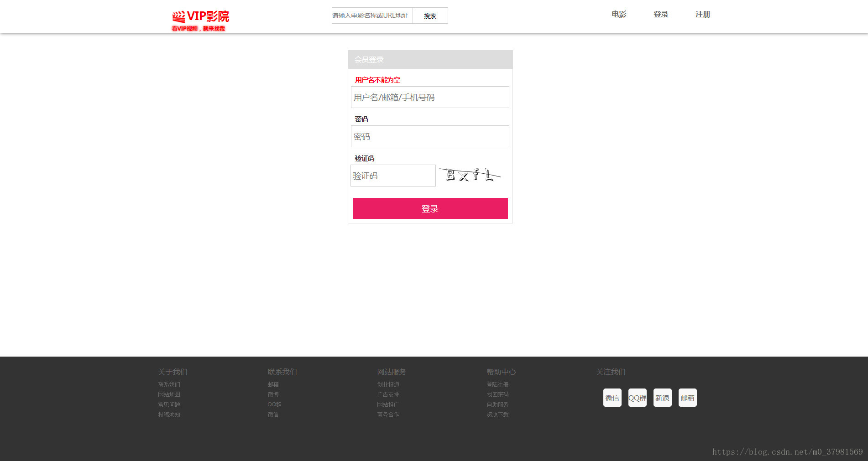Open the 微博 footer link
Image resolution: width=868 pixels, height=461 pixels.
coord(273,394)
